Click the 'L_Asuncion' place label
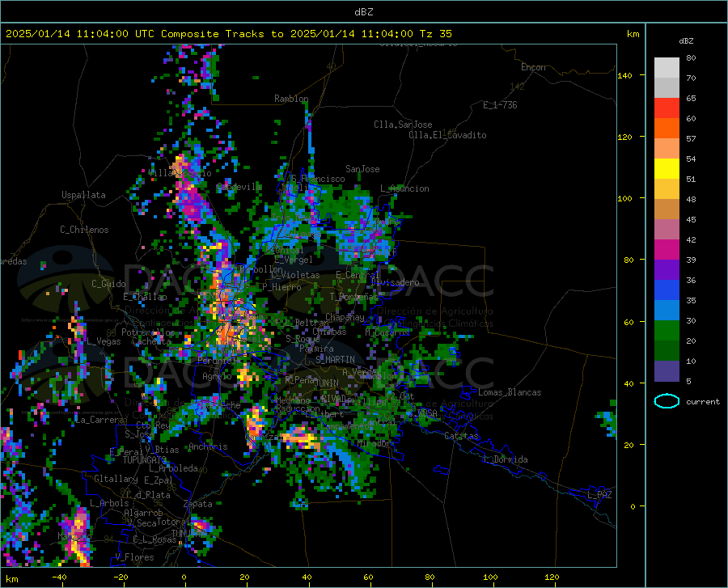 click(404, 188)
